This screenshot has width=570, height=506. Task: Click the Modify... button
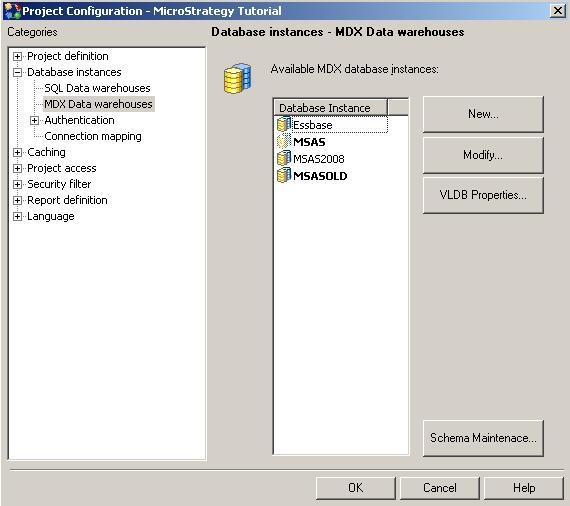pyautogui.click(x=483, y=155)
